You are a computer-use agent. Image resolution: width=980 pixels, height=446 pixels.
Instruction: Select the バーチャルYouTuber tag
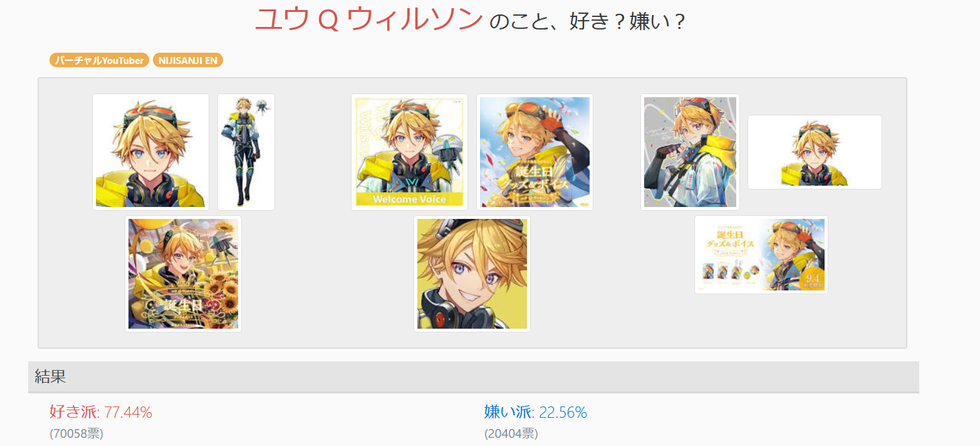point(99,60)
